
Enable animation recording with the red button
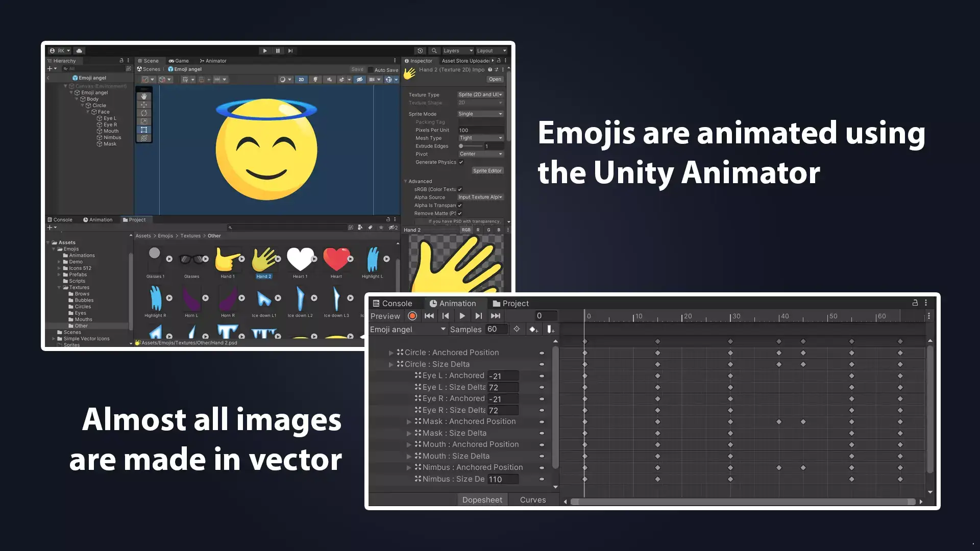[x=412, y=316]
